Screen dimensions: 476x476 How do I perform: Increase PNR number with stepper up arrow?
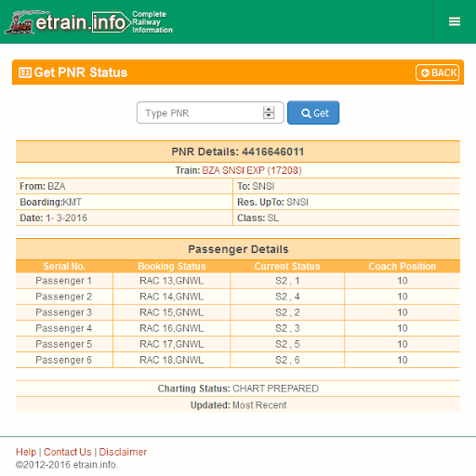pos(269,110)
